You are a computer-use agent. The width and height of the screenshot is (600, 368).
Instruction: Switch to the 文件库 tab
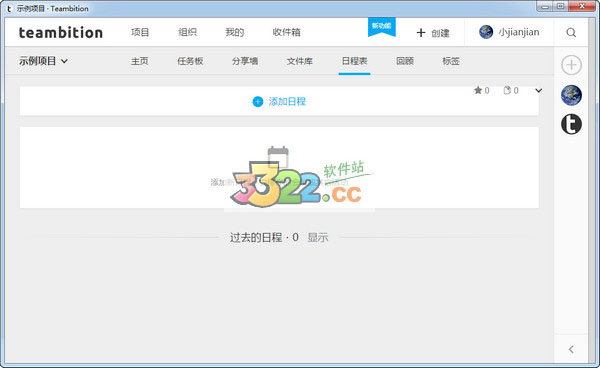coord(300,61)
